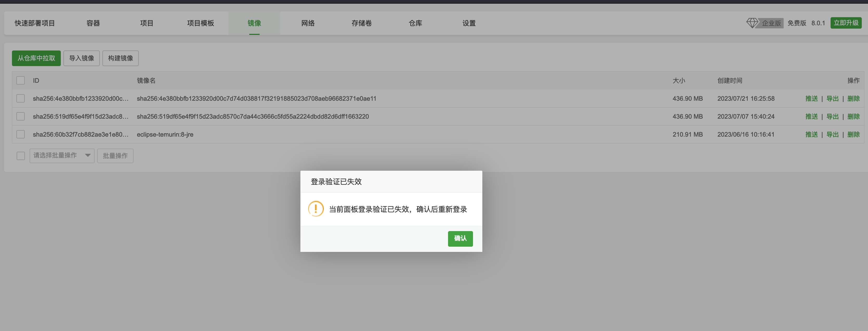Screen dimensions: 868x331
Task: Click creation time 2023/06/16 10:16:41
Action: tap(746, 134)
